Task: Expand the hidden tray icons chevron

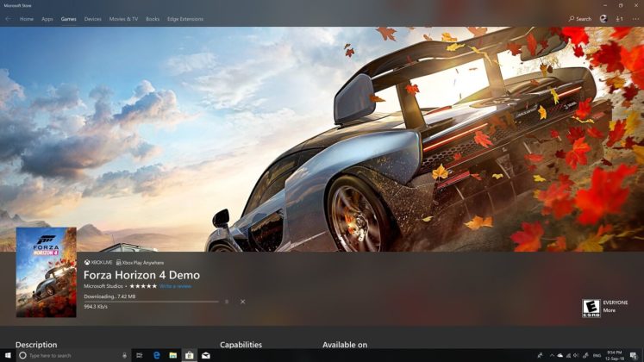Action: pos(552,355)
